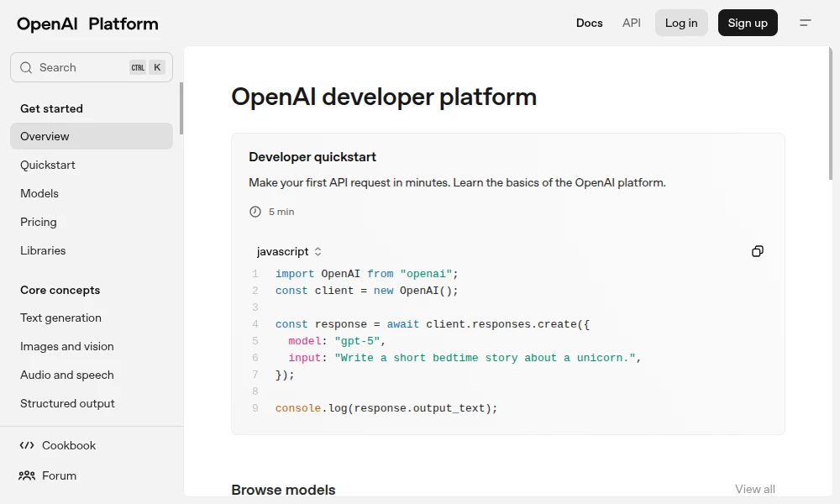Select Quickstart in the sidebar

(x=48, y=165)
